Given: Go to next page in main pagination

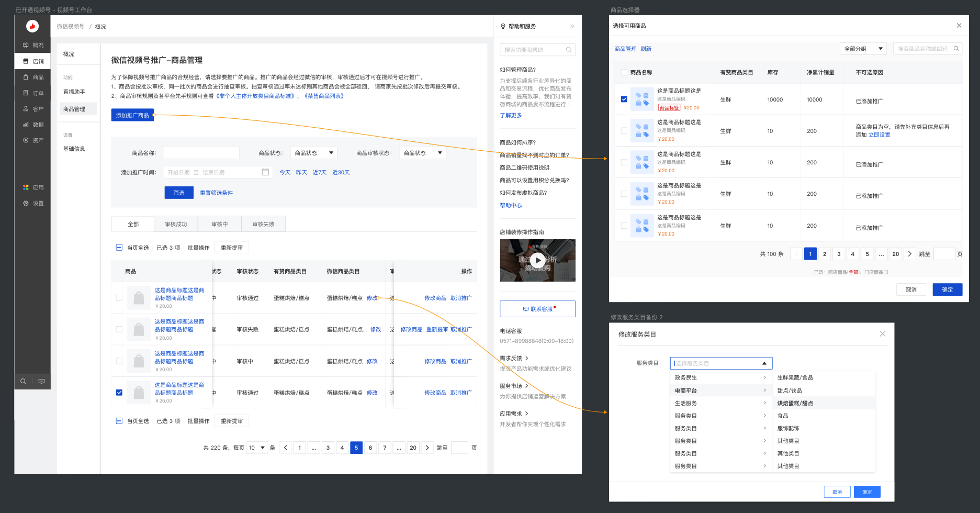Looking at the screenshot, I should 427,448.
